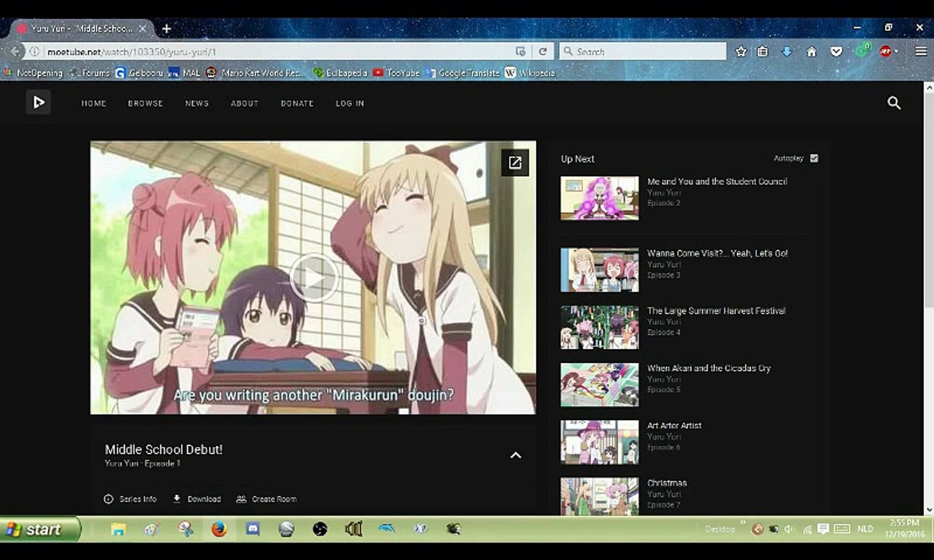Click the site logo play icon
This screenshot has width=934, height=560.
[x=38, y=103]
